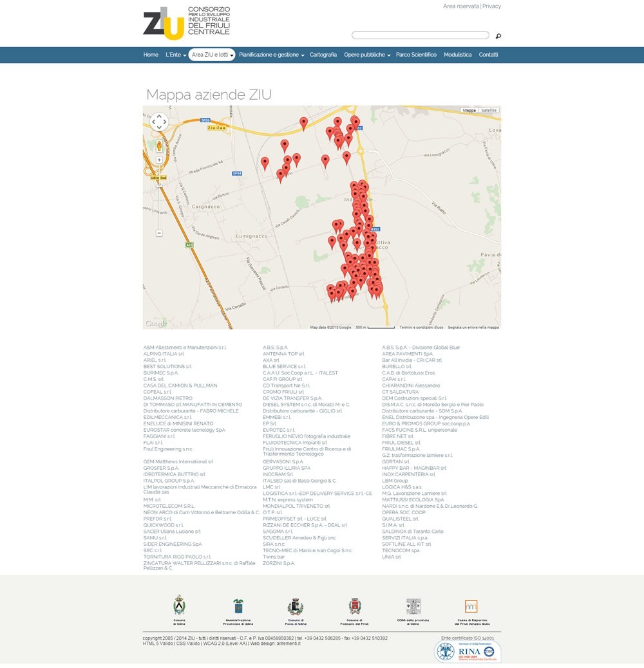This screenshot has width=644, height=668.
Task: Open the TECNOCOM spa company link
Action: click(401, 550)
